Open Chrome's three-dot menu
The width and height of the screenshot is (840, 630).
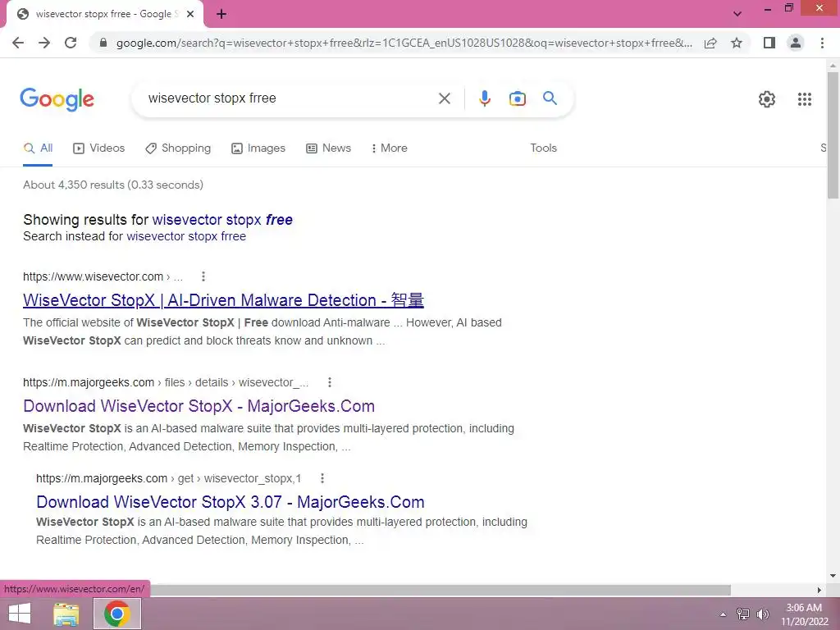pos(822,43)
